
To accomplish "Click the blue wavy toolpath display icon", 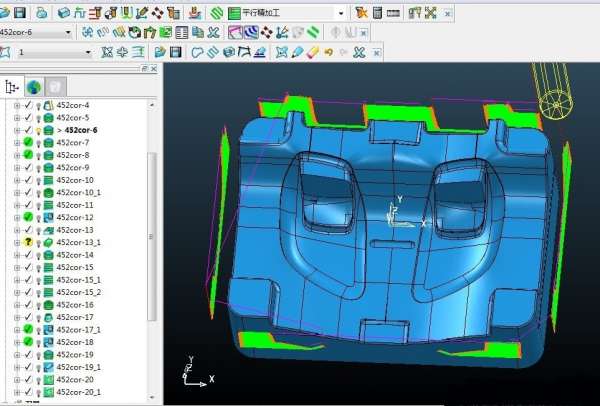I will tap(251, 33).
